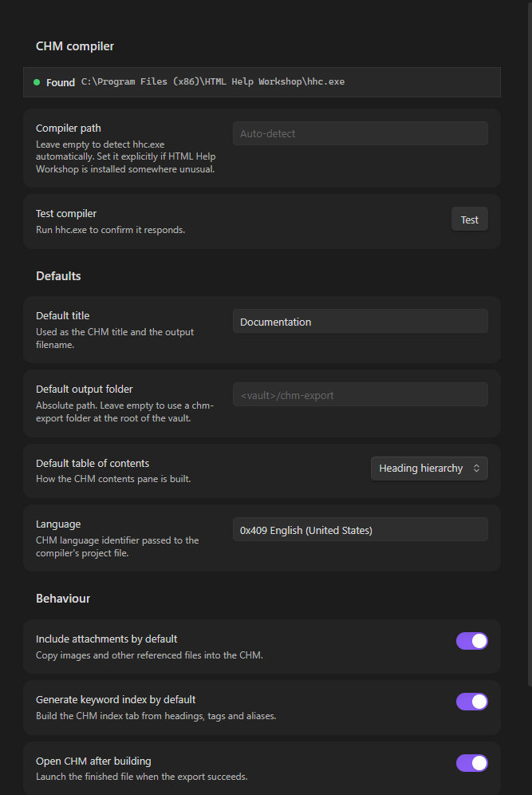Click 'Launch the finished file' description
Screen dimensions: 532x795
click(x=141, y=776)
